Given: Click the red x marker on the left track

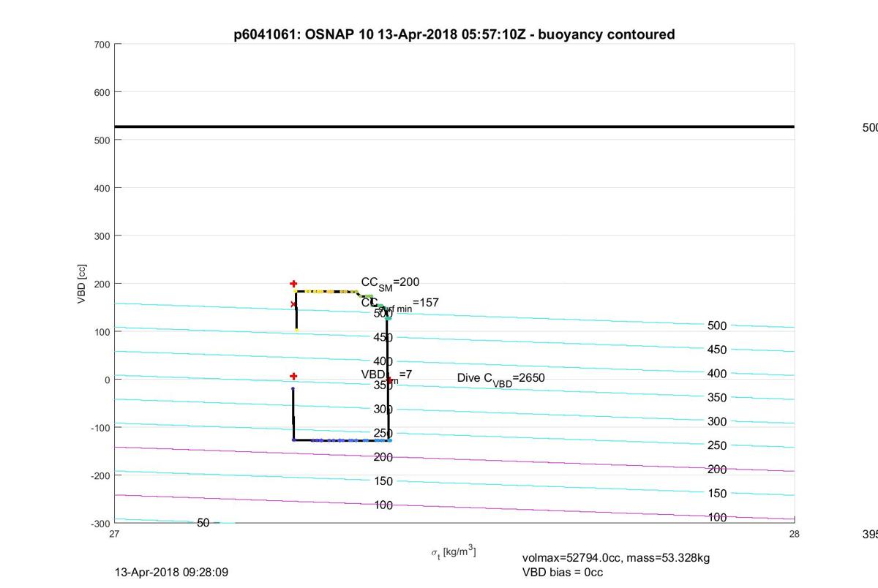Looking at the screenshot, I should 293,304.
